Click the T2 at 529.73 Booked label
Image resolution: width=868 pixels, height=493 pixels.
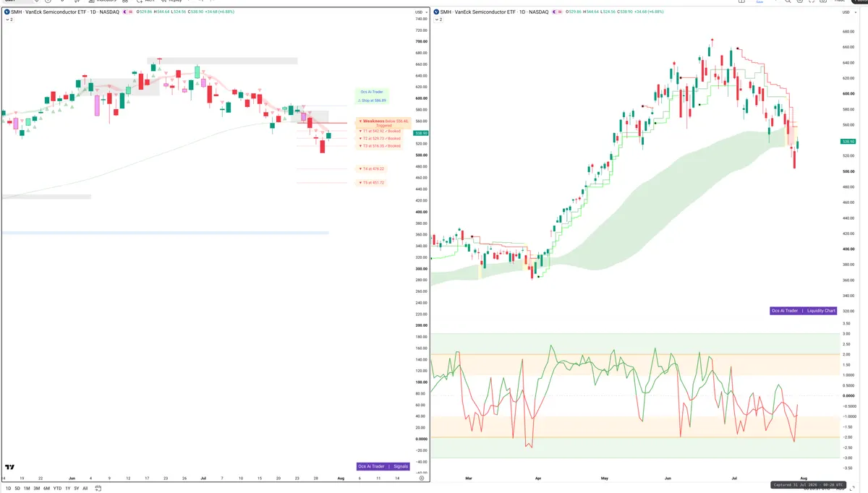point(380,138)
